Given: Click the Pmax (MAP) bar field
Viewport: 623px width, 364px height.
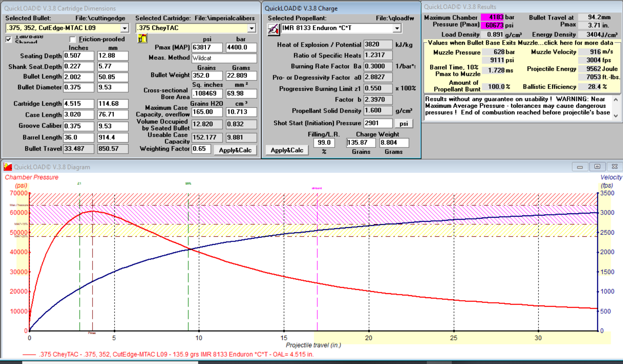Looking at the screenshot, I should point(241,47).
